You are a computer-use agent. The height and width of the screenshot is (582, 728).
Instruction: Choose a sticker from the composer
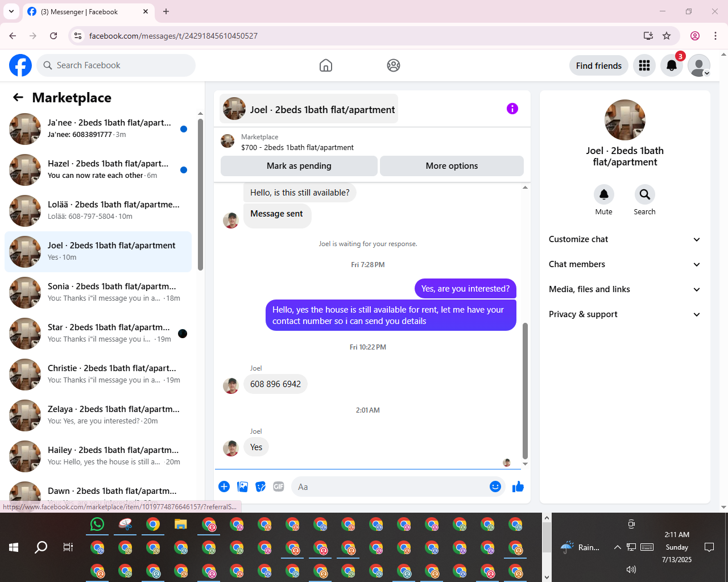click(x=260, y=487)
